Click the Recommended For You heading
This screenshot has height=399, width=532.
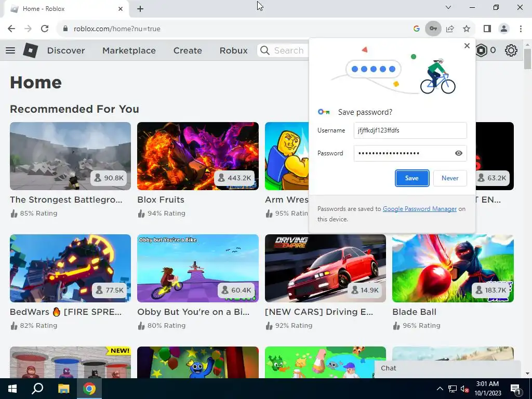(74, 109)
